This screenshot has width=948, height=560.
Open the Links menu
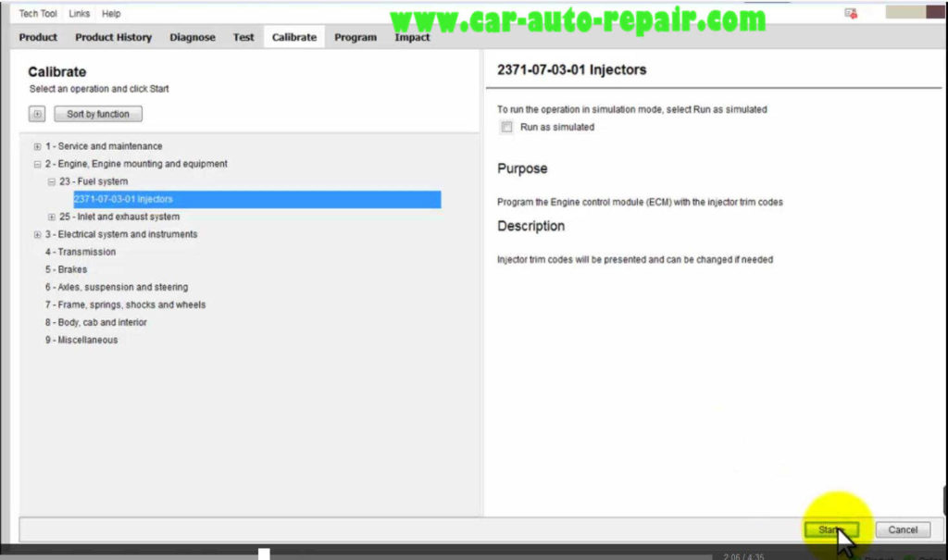click(79, 13)
